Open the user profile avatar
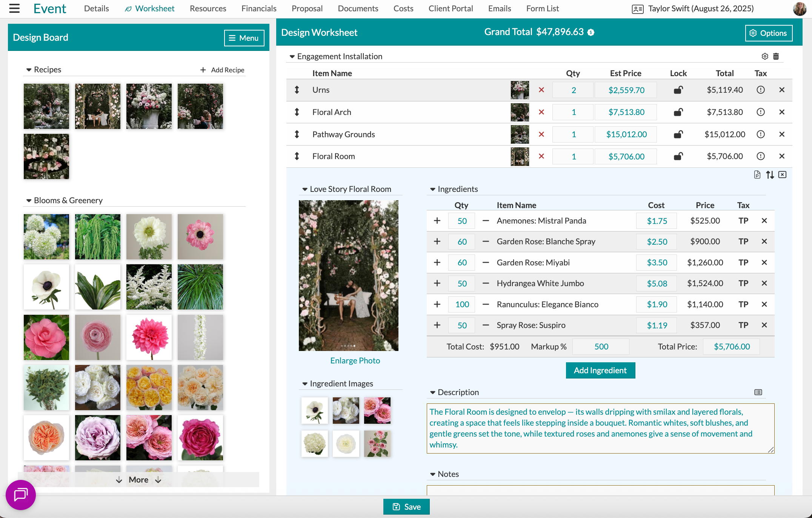The image size is (812, 518). 800,9
